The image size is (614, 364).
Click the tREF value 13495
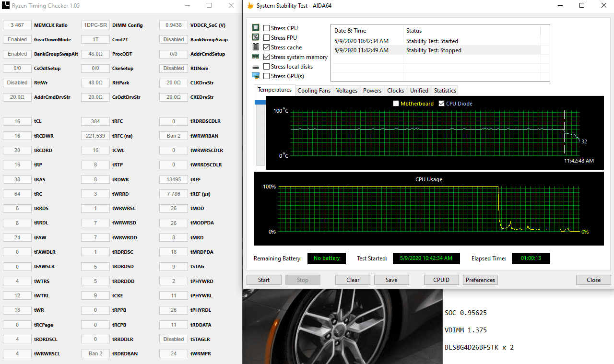pyautogui.click(x=174, y=179)
